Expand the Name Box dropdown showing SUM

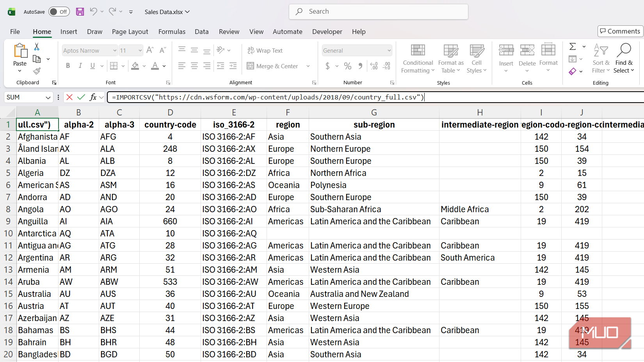coord(48,97)
